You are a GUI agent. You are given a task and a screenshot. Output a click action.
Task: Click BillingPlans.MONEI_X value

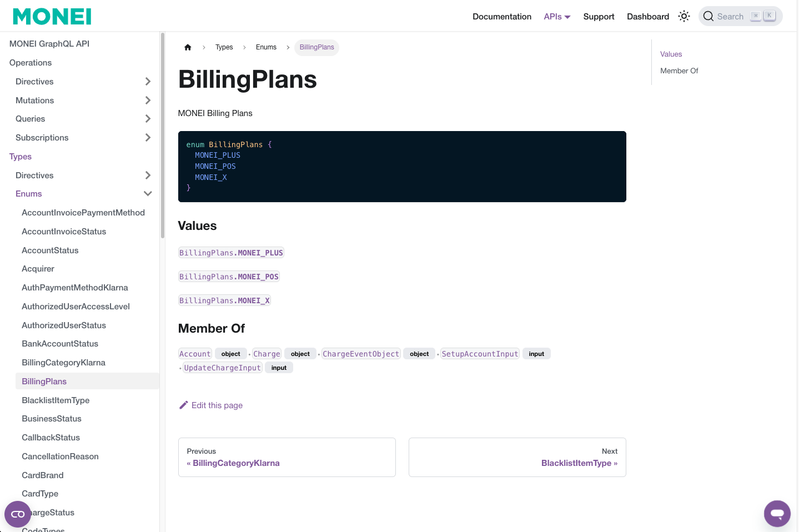(x=224, y=300)
